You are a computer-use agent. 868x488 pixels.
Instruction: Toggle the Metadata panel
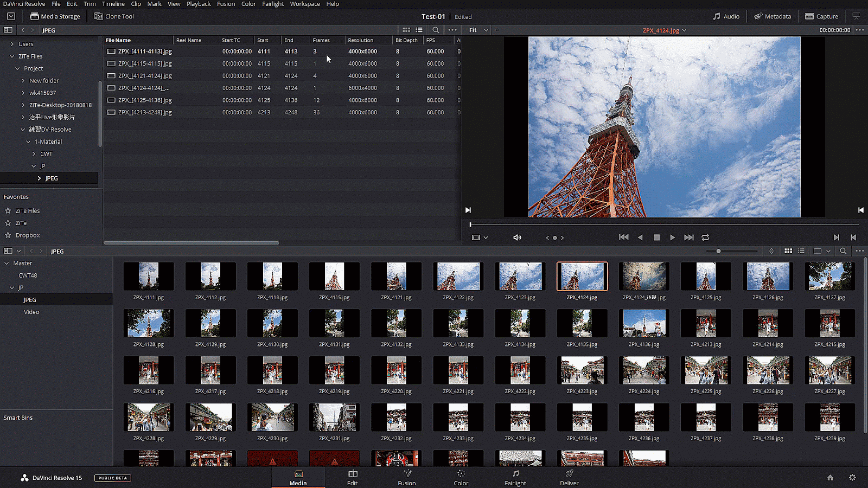pyautogui.click(x=773, y=16)
